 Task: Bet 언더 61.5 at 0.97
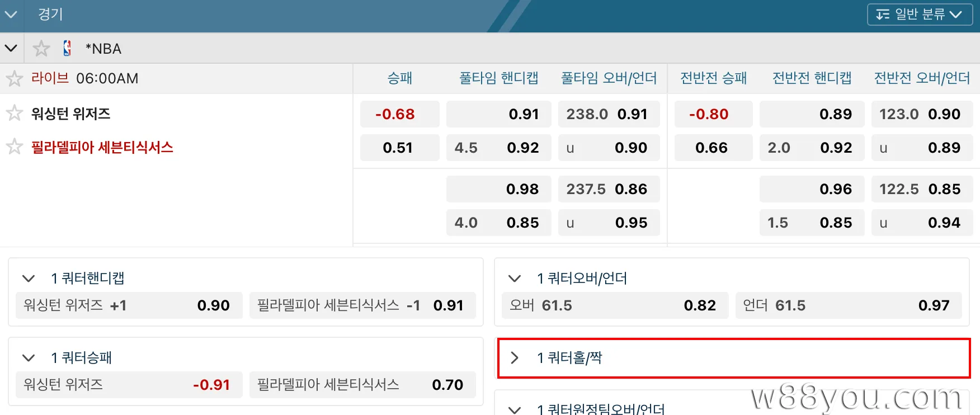click(x=849, y=305)
